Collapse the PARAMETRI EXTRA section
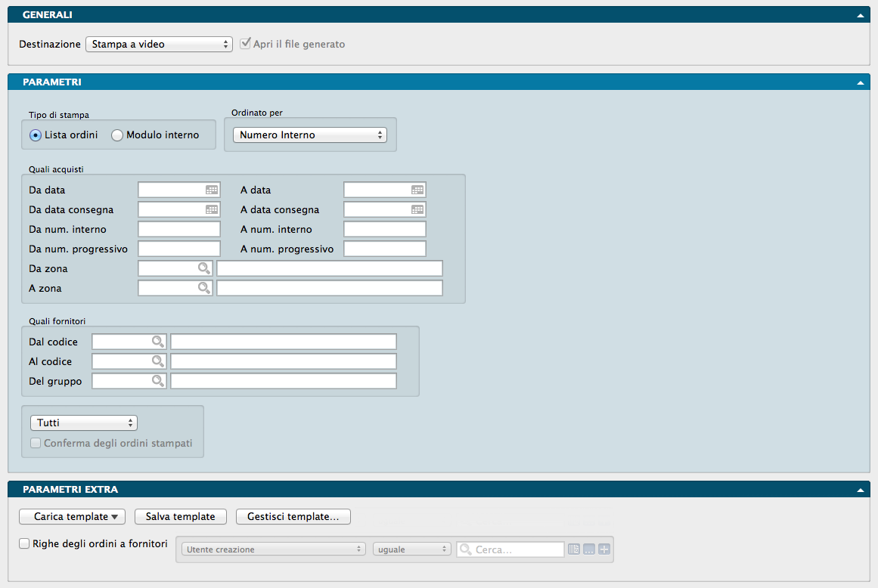Screen dimensions: 878x588 pyautogui.click(x=860, y=490)
